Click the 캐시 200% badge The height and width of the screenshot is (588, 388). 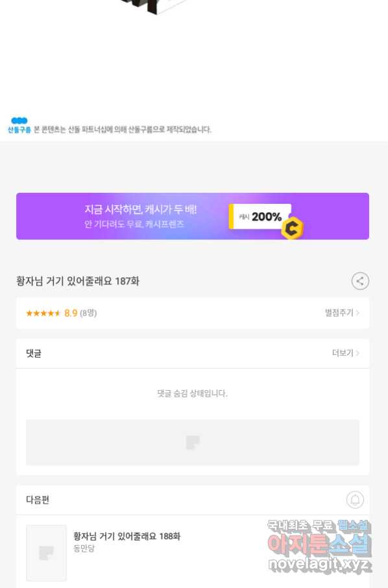[261, 216]
